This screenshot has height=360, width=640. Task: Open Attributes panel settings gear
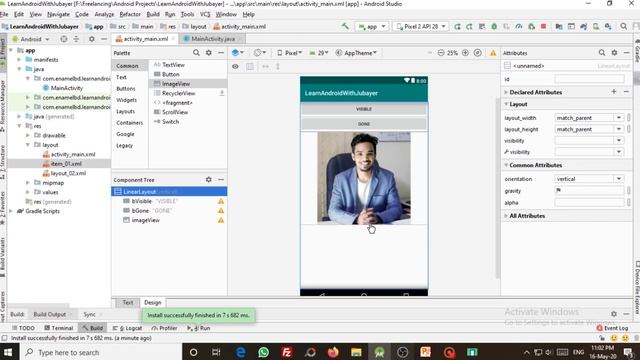[x=614, y=53]
